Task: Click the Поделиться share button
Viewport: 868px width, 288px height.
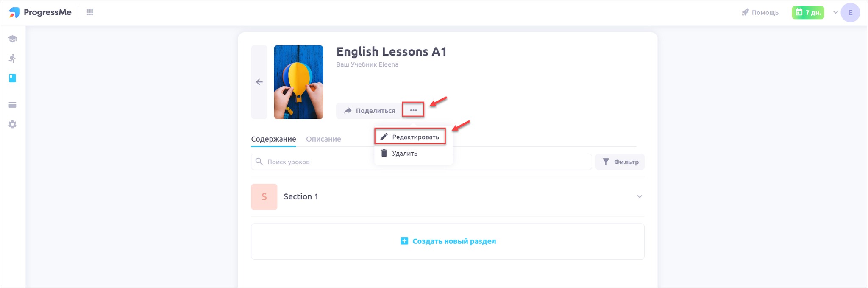Action: [369, 111]
